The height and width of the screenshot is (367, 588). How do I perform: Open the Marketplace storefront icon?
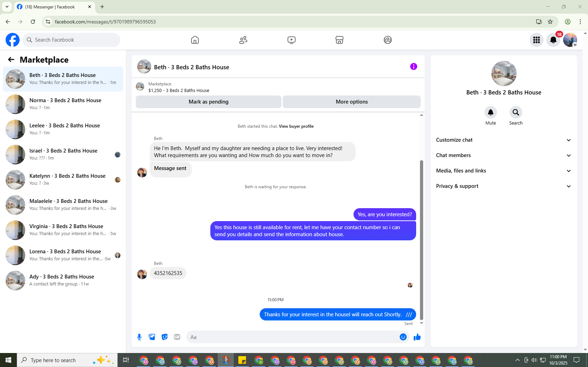(339, 40)
